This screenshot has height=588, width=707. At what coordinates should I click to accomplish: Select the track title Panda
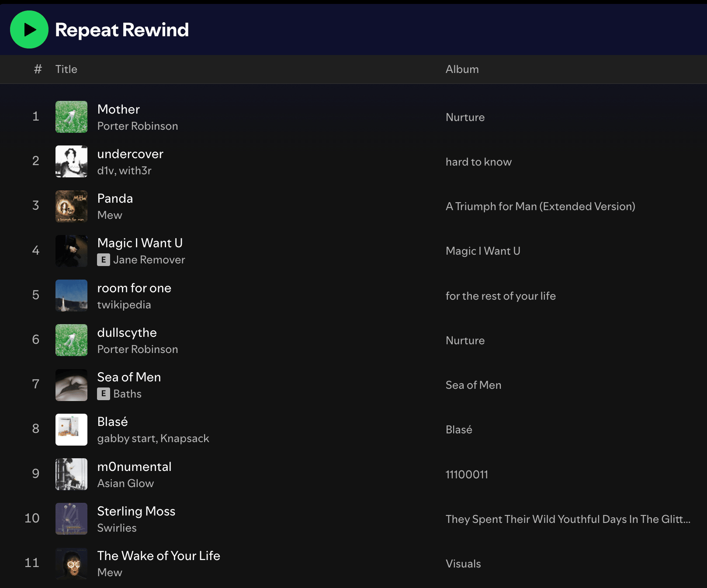coord(115,198)
